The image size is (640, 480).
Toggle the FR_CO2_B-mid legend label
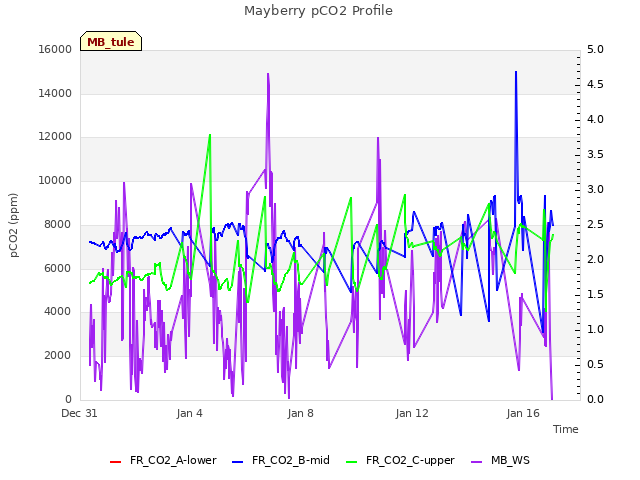coord(291,460)
